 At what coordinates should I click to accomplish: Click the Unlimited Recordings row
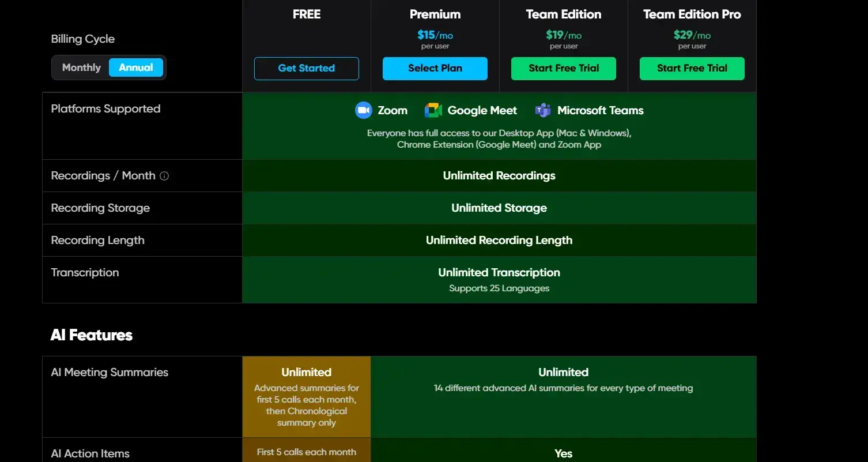499,175
